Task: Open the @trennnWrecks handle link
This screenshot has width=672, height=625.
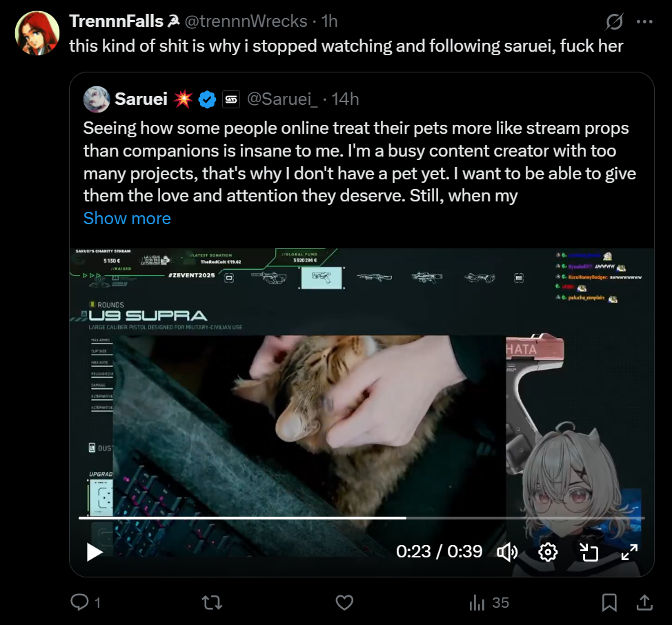Action: [246, 21]
